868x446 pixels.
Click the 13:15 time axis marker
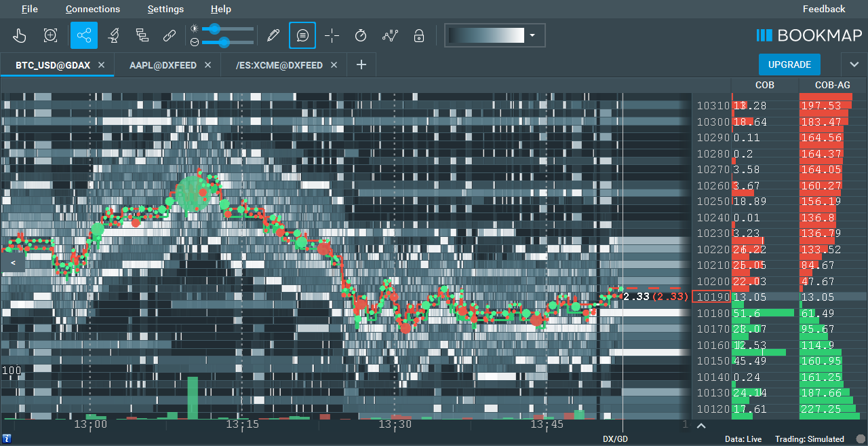coord(243,424)
